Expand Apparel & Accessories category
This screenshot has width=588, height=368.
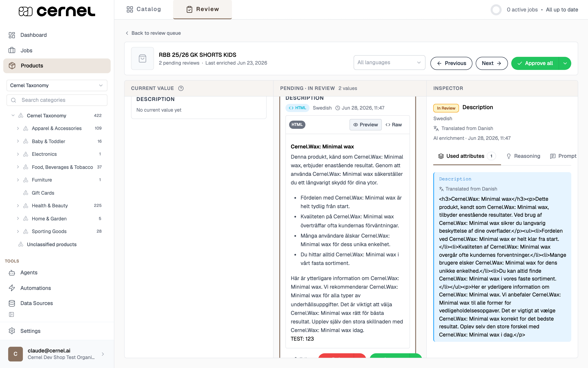(x=18, y=128)
